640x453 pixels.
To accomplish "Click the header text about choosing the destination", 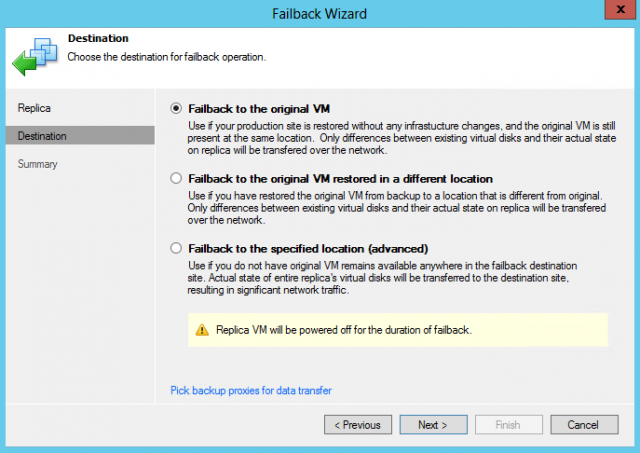I will click(166, 56).
